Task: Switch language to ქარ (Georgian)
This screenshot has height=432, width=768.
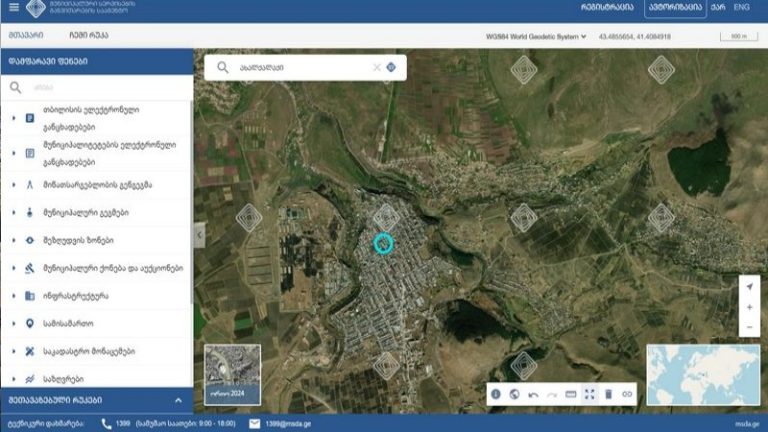Action: tap(718, 7)
